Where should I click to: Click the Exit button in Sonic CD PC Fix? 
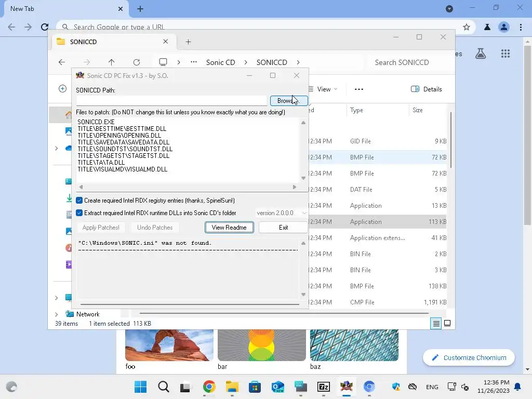283,228
